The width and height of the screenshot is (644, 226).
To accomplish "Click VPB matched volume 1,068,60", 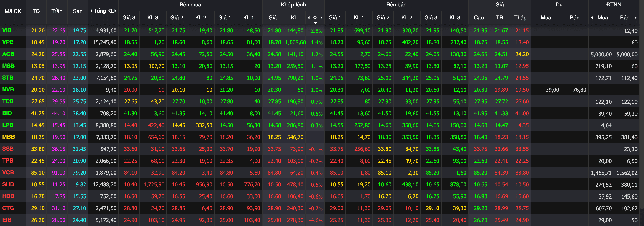I will pyautogui.click(x=295, y=42).
